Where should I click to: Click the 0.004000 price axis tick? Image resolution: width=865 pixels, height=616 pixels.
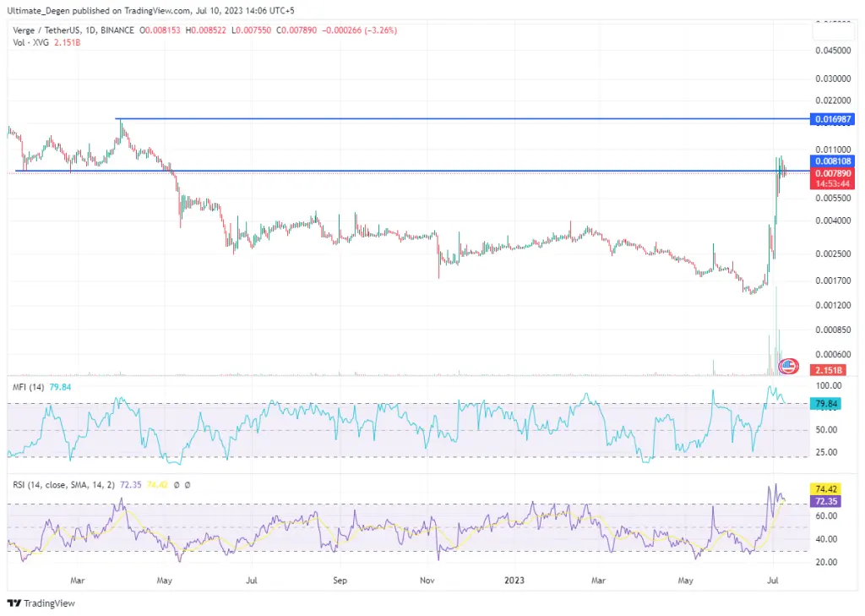click(833, 221)
